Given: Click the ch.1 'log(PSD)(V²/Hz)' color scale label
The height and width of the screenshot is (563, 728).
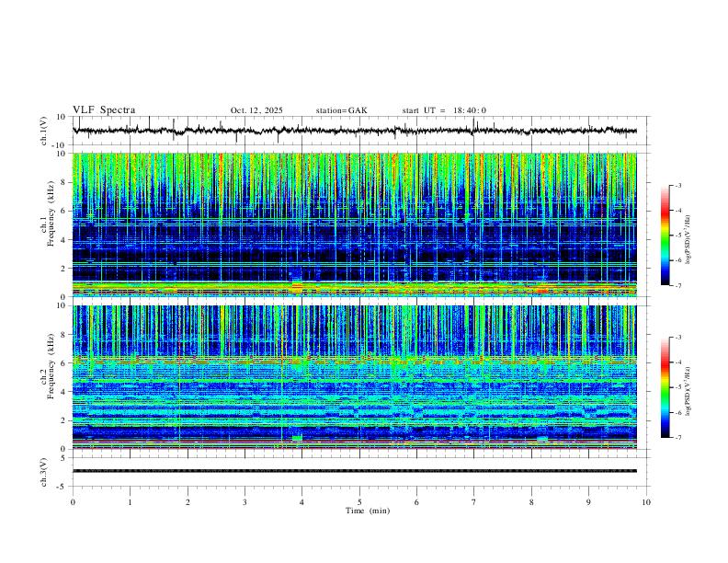Looking at the screenshot, I should pyautogui.click(x=688, y=240).
